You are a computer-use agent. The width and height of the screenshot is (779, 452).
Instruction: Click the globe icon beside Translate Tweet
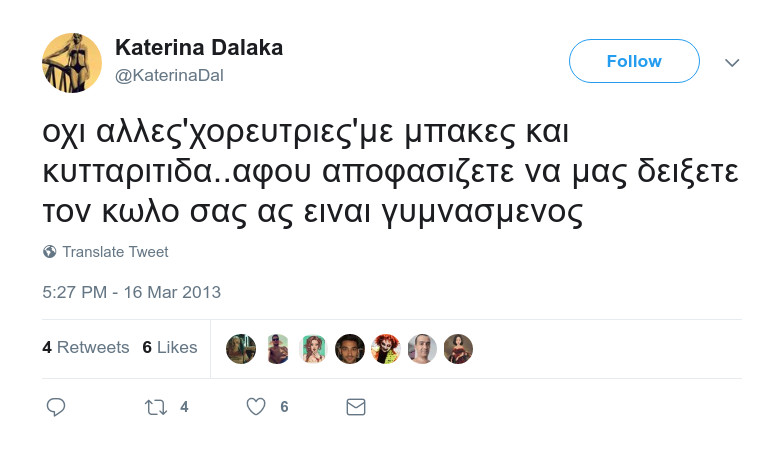[x=50, y=252]
